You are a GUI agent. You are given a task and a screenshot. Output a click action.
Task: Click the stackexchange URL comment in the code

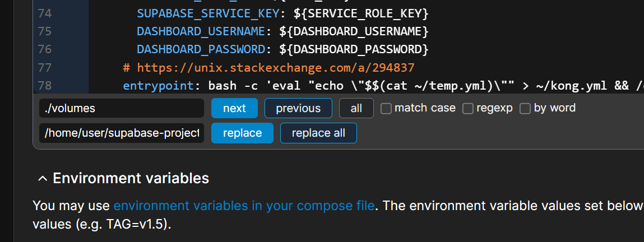(x=275, y=68)
